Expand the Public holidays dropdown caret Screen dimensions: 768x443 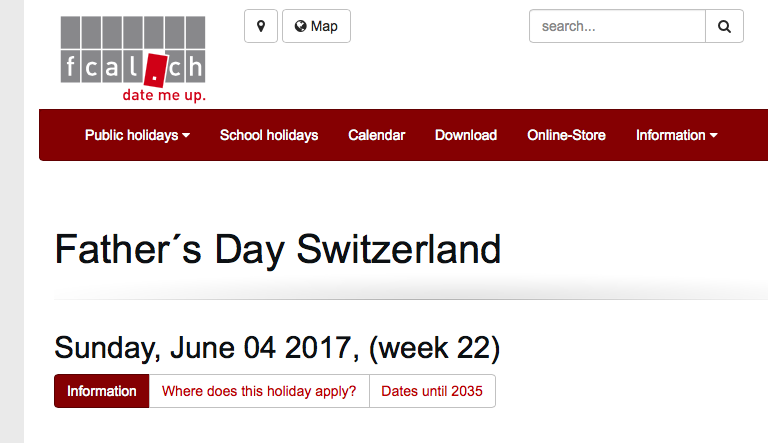(x=186, y=135)
